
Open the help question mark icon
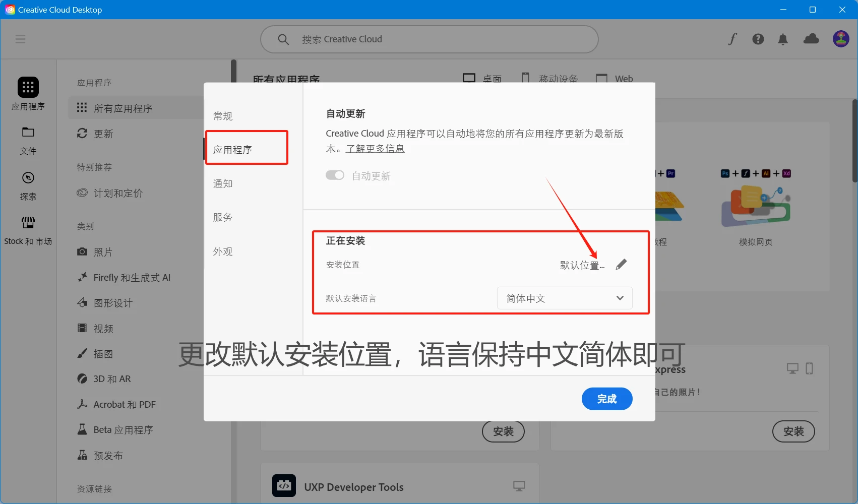coord(758,39)
